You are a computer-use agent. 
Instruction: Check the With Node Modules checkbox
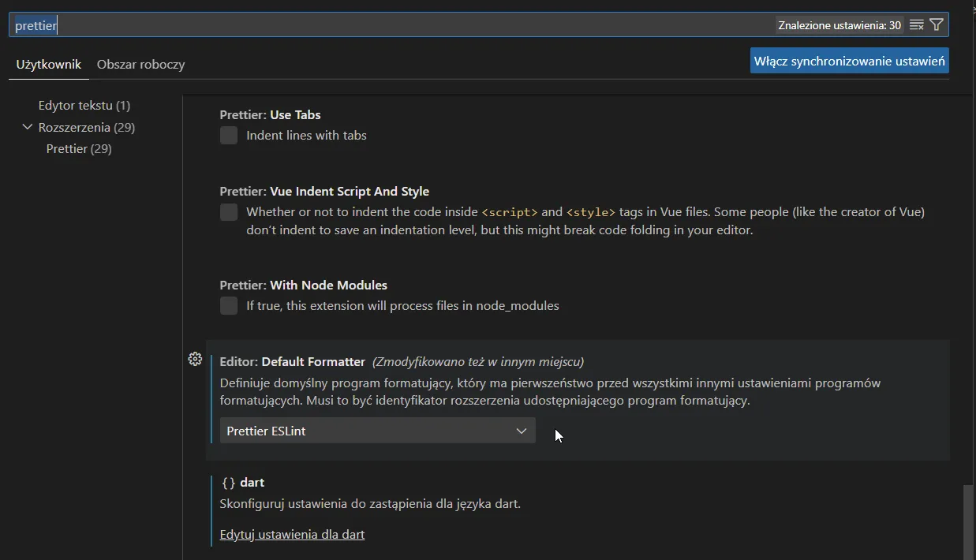(x=229, y=306)
